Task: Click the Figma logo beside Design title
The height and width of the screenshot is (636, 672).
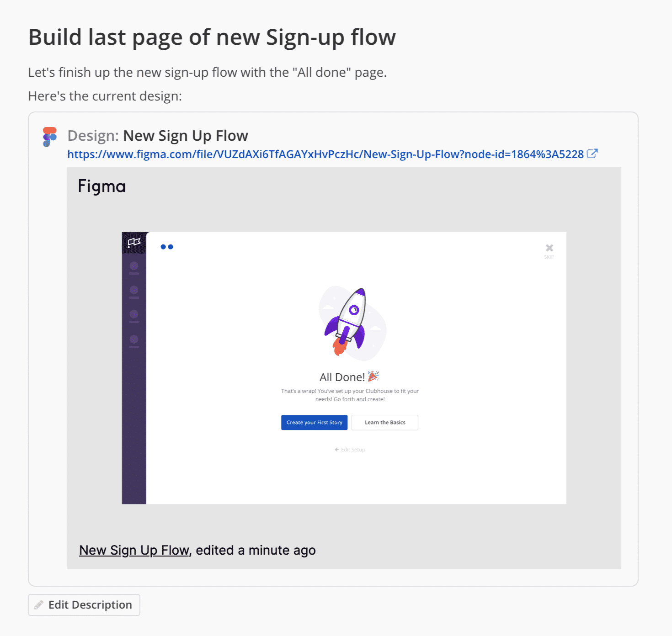Action: pos(49,137)
